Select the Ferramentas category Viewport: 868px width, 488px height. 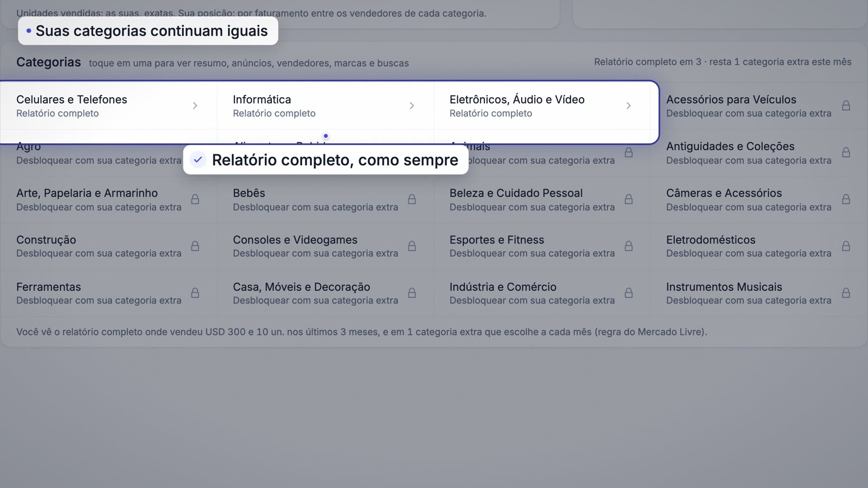coord(108,293)
